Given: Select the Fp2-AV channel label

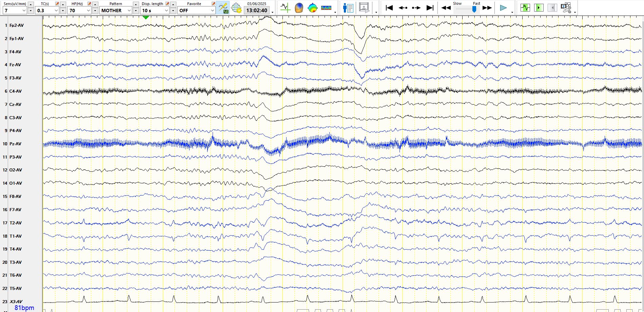Looking at the screenshot, I should [x=16, y=25].
